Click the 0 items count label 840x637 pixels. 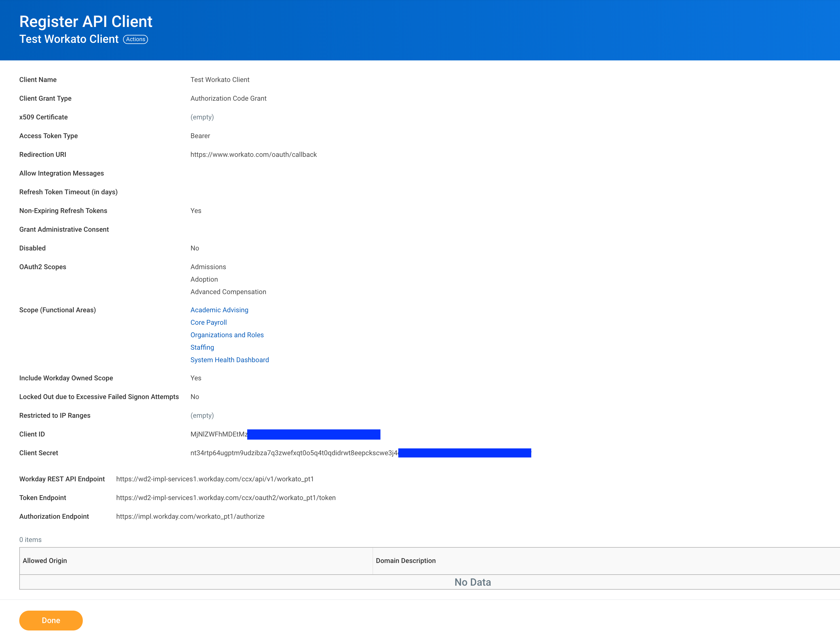pyautogui.click(x=30, y=540)
